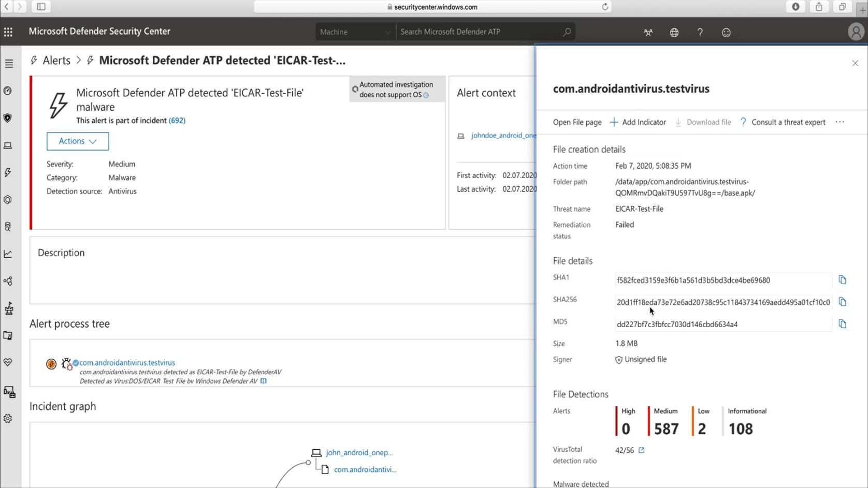Open VirusTotal external link icon
Viewport: 868px width, 488px height.
tap(641, 450)
